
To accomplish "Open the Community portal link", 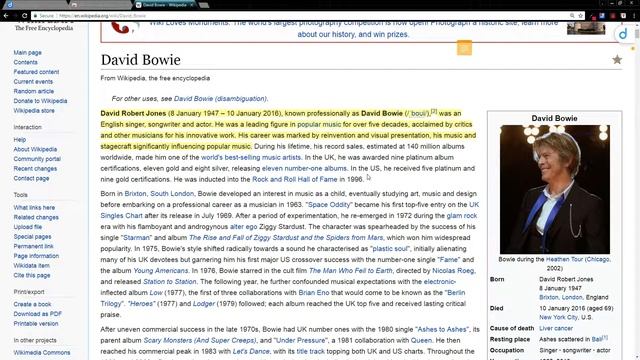I will 37,159.
